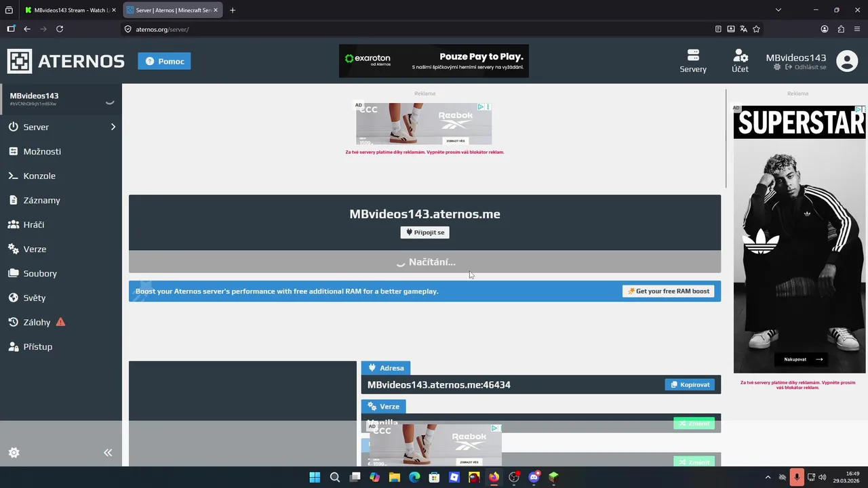Click Get your free RAM boost
Screen dimensions: 868x488
668,291
